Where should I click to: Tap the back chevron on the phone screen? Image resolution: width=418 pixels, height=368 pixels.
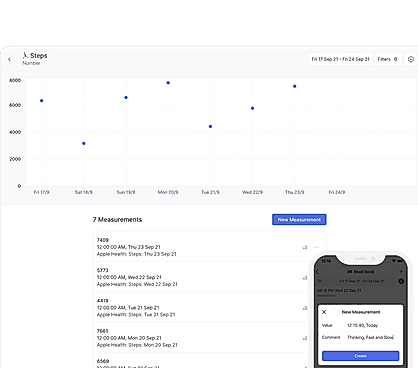point(317,272)
